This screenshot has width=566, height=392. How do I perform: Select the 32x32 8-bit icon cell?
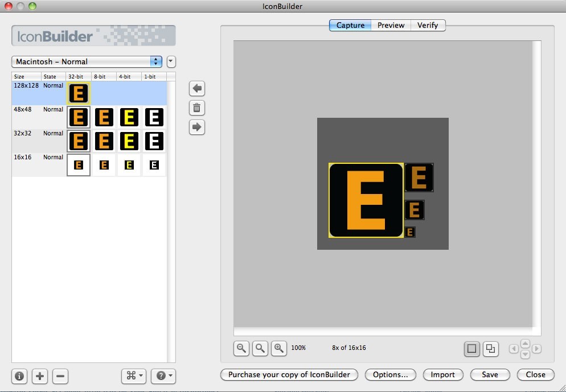point(104,141)
